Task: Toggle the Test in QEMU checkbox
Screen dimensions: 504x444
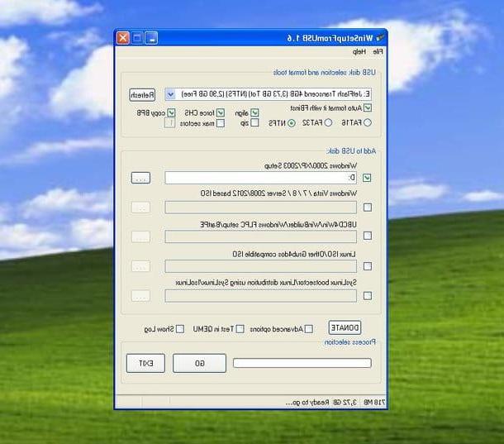Action: 240,329
